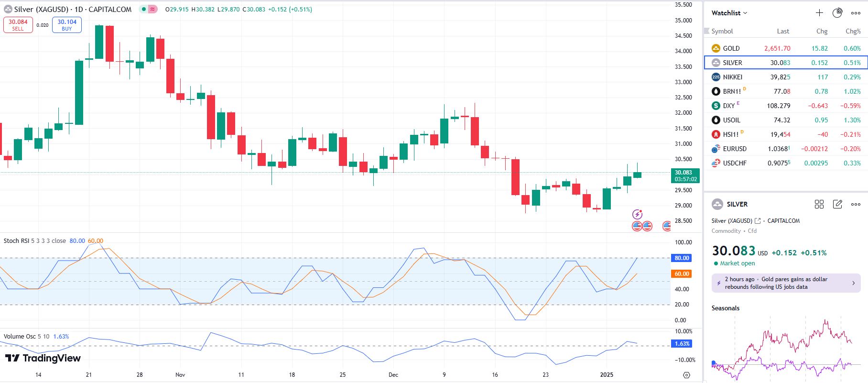The image size is (868, 383).
Task: Click the Volume Osc indicator legend
Action: coord(26,336)
